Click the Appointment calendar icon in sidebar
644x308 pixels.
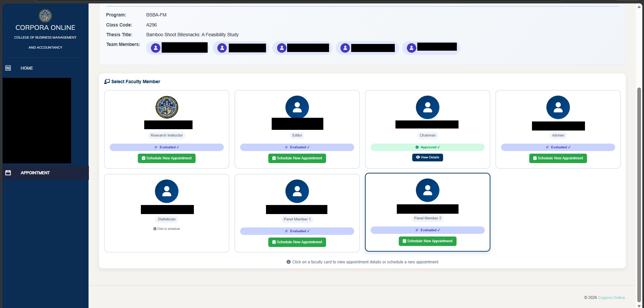8,173
